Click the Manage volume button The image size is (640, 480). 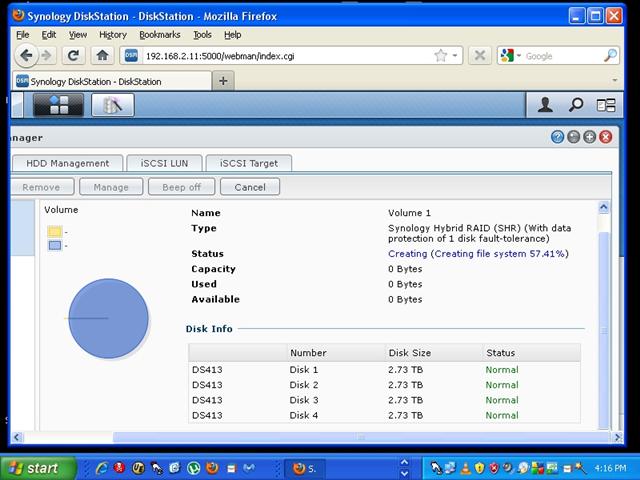111,187
